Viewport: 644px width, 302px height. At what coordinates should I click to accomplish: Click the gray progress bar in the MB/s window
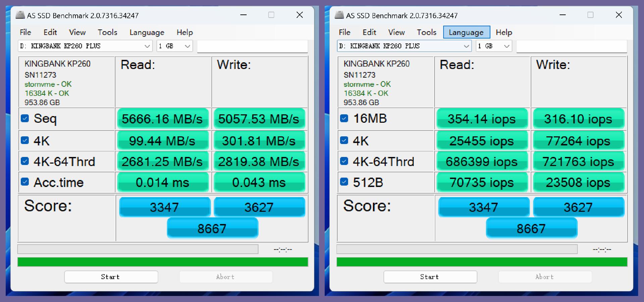(138, 249)
